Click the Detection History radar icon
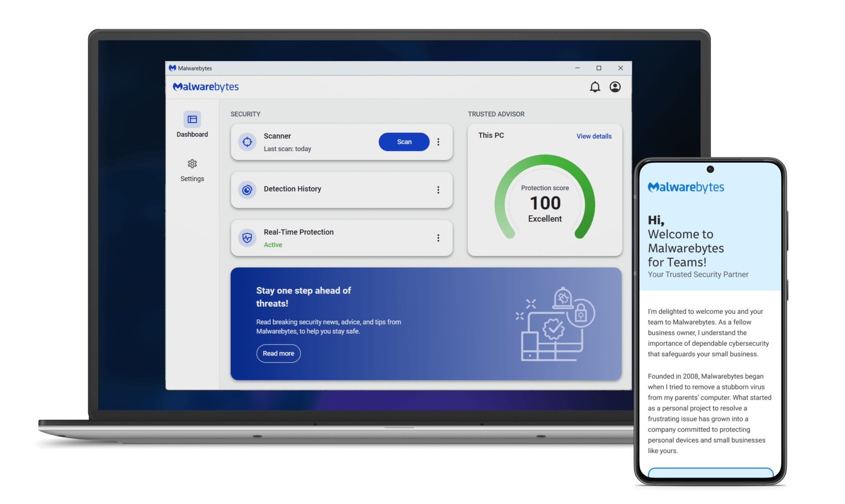Screen dimensions: 845x504 pyautogui.click(x=247, y=190)
